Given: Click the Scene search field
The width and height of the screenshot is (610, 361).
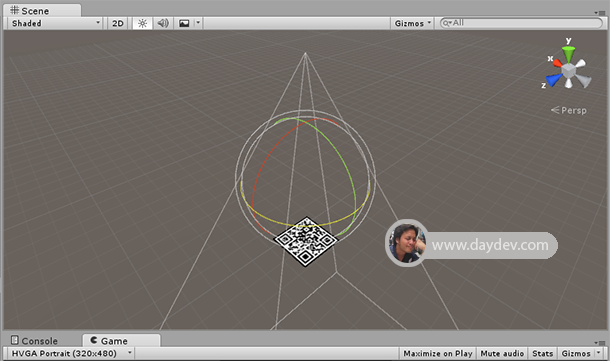Looking at the screenshot, I should (x=521, y=23).
